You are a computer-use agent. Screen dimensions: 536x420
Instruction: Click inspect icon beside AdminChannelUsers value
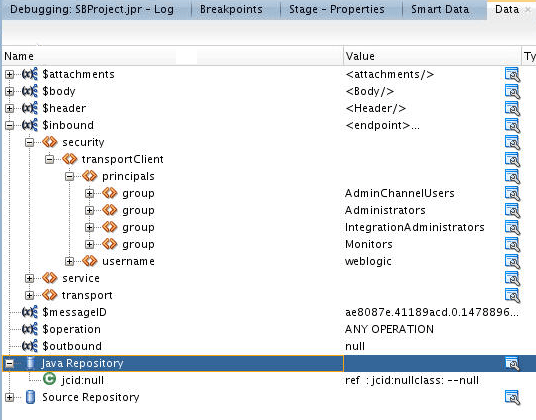pos(512,193)
